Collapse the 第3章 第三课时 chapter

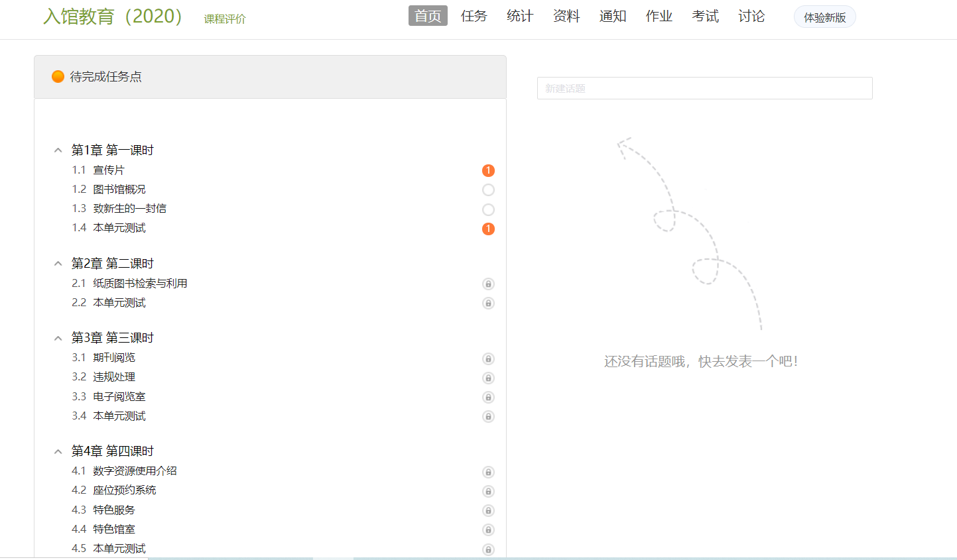click(58, 338)
